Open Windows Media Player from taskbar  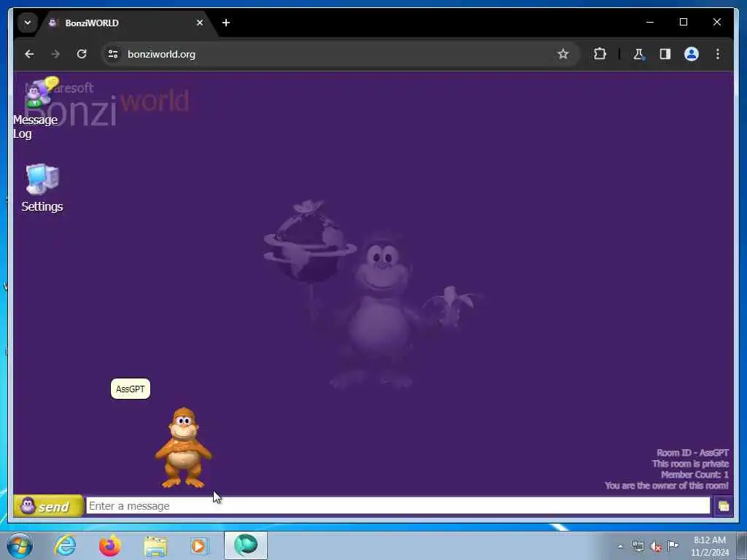(200, 545)
